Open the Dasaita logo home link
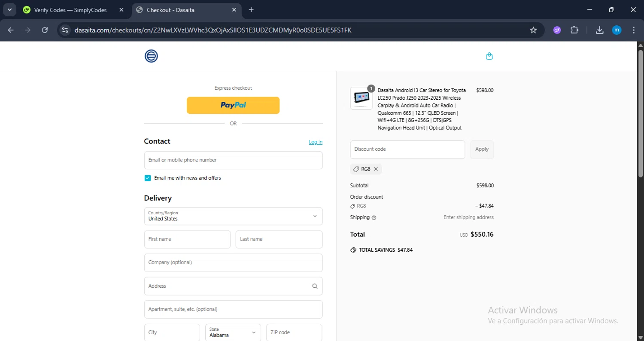 pos(151,56)
